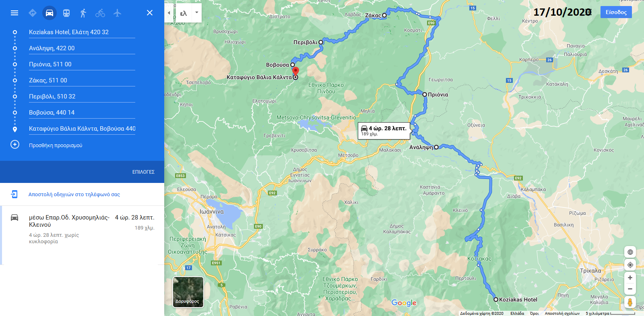Close the directions panel
644x316 pixels.
pyautogui.click(x=150, y=13)
